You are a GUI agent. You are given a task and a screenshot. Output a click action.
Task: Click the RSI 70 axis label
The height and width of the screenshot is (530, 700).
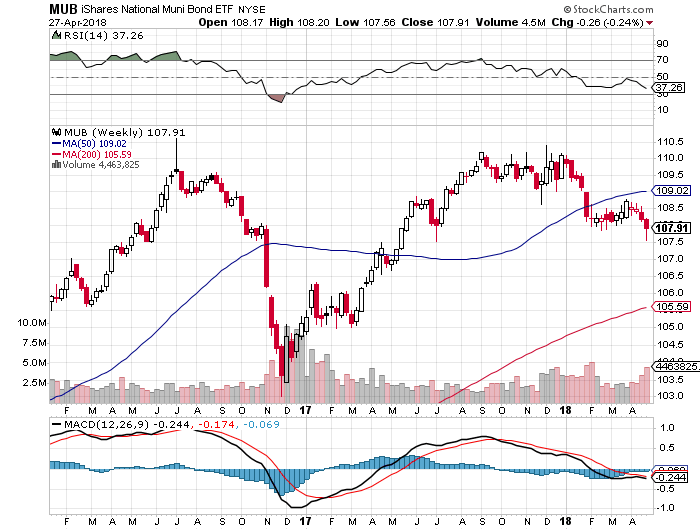pyautogui.click(x=662, y=60)
